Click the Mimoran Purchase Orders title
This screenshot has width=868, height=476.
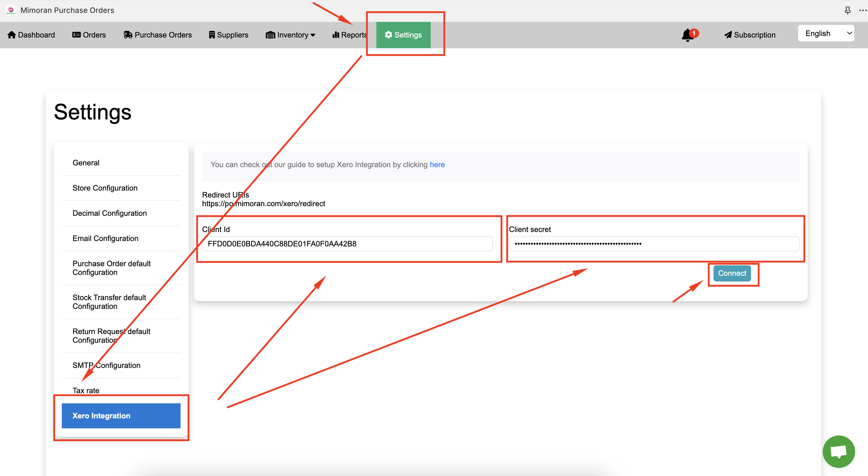pyautogui.click(x=67, y=10)
